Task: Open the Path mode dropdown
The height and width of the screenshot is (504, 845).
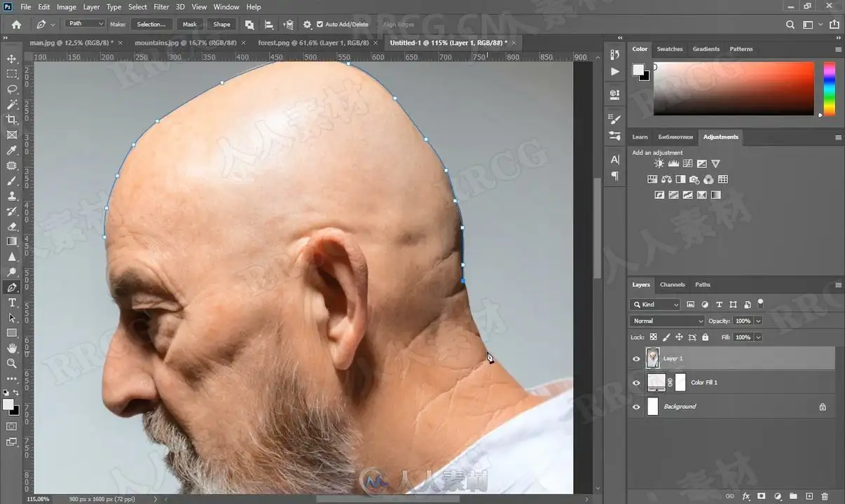Action: pos(85,24)
